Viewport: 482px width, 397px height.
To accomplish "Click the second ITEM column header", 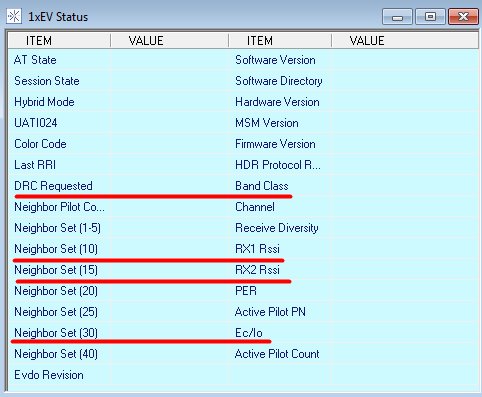I will pos(280,41).
